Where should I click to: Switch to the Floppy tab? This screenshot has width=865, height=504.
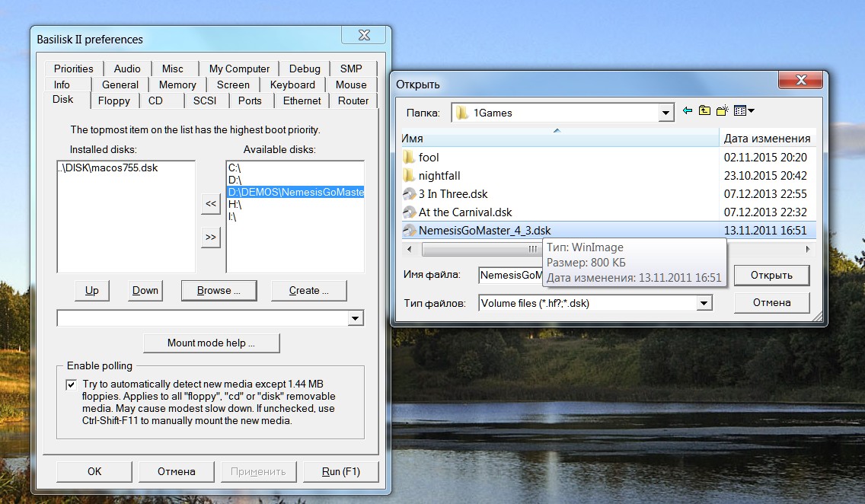pos(114,100)
